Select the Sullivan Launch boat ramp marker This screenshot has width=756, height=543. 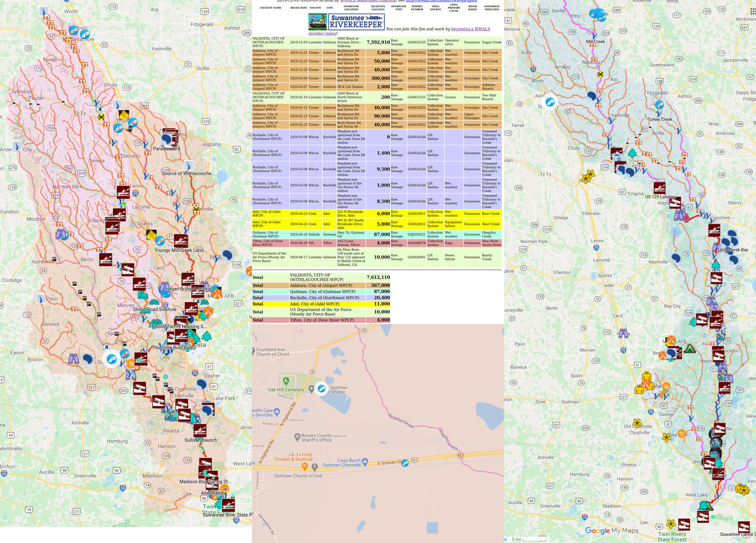[200, 431]
